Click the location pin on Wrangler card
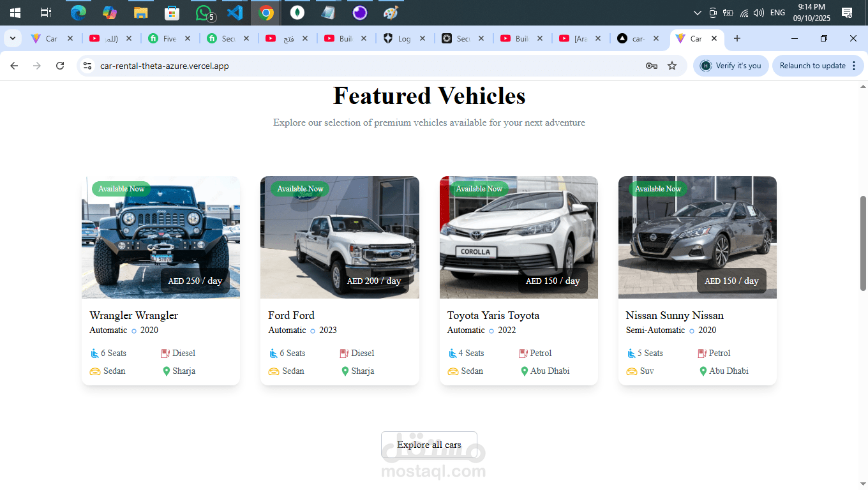Image resolution: width=868 pixels, height=490 pixels. [x=167, y=371]
